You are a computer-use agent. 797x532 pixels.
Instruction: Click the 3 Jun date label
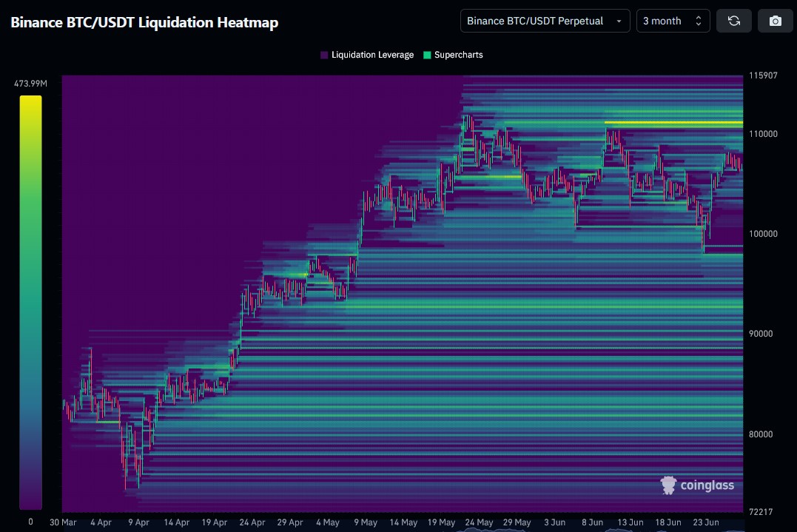coord(554,522)
